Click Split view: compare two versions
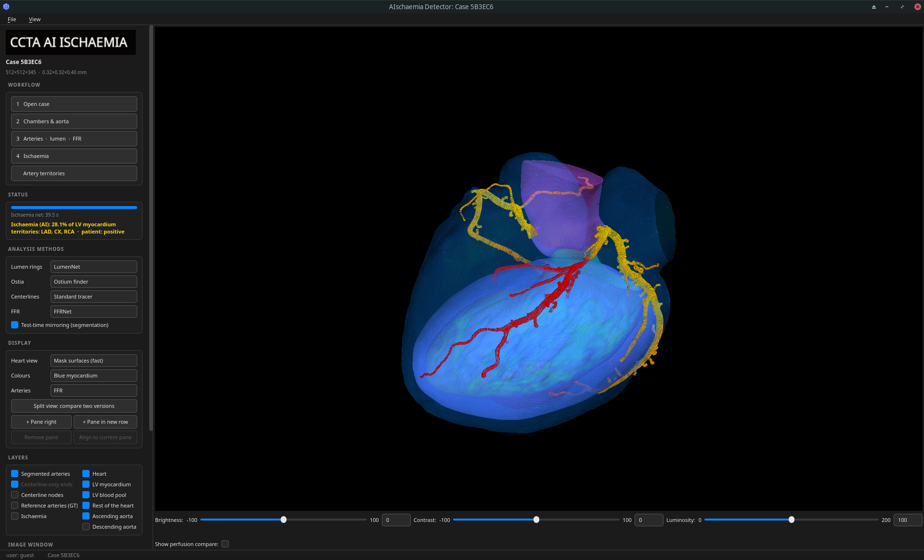The height and width of the screenshot is (560, 924). pyautogui.click(x=74, y=406)
